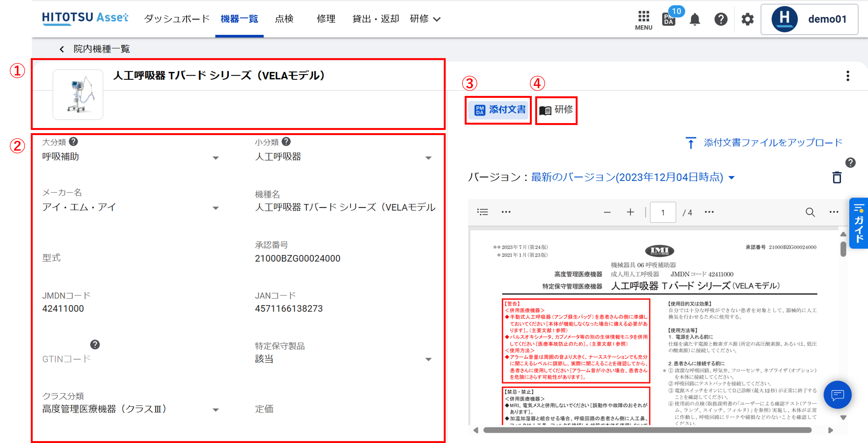Open more options after page count

pyautogui.click(x=709, y=212)
